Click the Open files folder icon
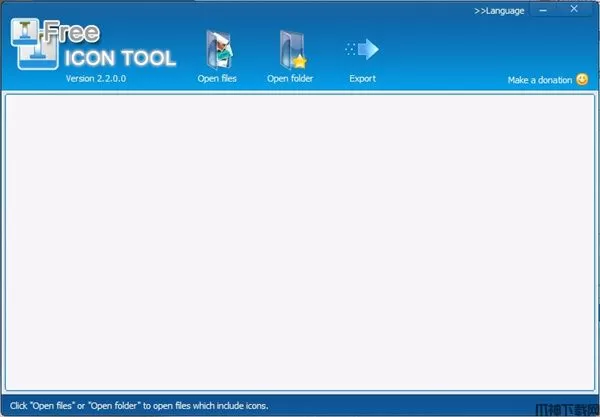This screenshot has width=600, height=417. click(x=219, y=50)
